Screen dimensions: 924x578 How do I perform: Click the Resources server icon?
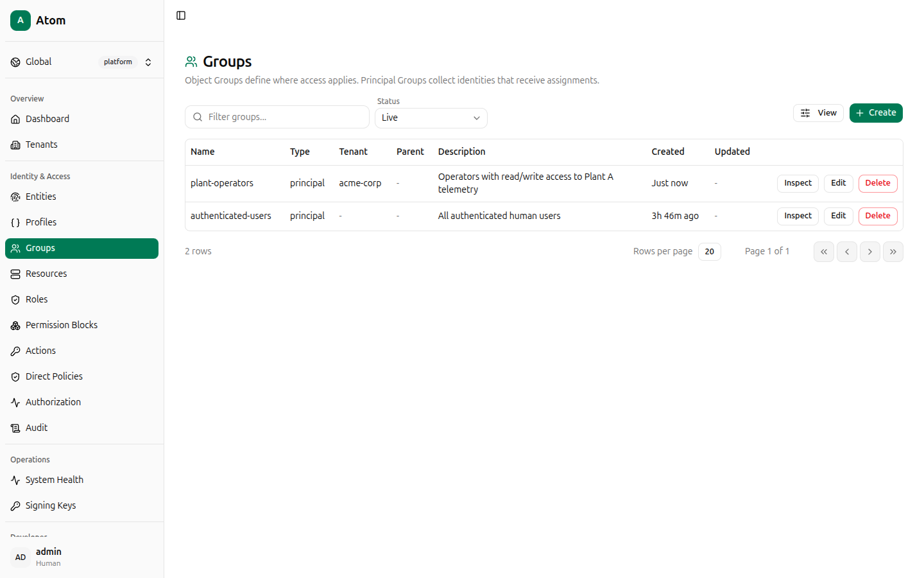click(x=15, y=274)
